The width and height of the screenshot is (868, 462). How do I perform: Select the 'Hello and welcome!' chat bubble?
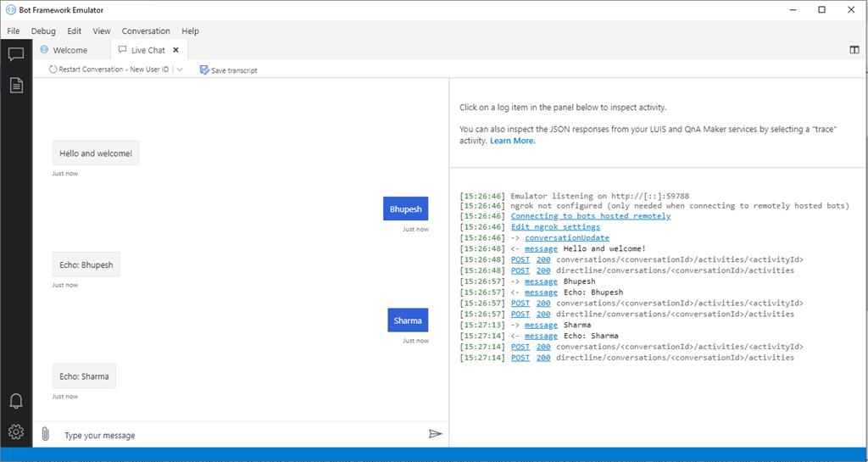coord(96,153)
